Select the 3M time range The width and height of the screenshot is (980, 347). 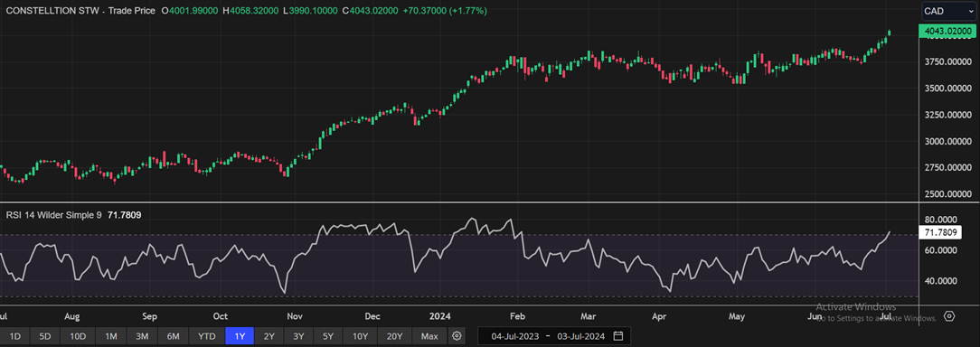click(x=142, y=336)
